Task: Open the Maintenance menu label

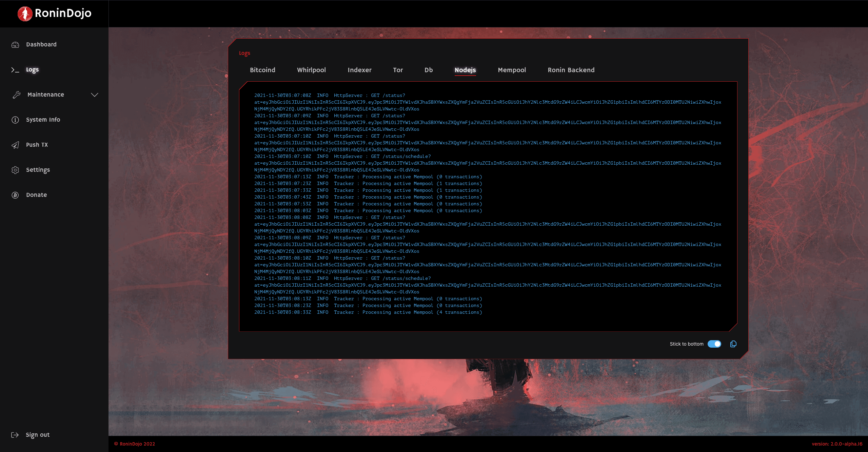Action: tap(46, 95)
